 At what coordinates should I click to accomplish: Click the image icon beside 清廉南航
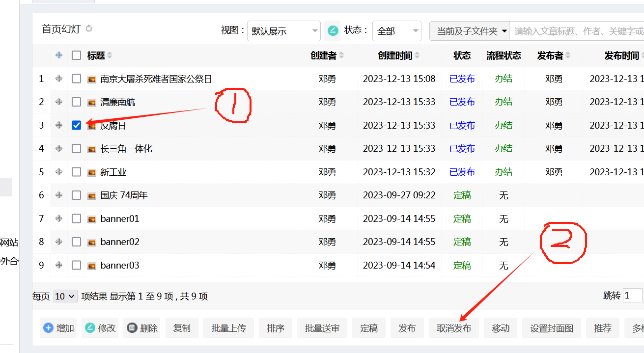click(92, 102)
